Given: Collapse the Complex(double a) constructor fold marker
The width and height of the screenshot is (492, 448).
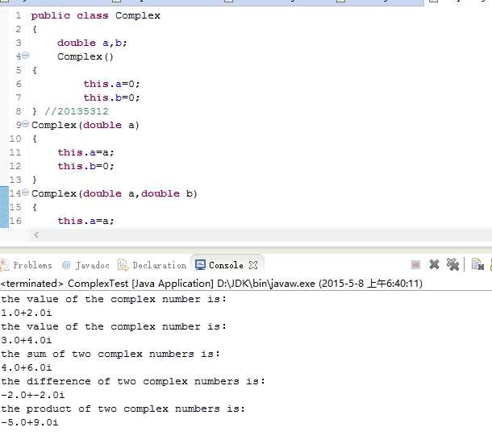Looking at the screenshot, I should [26, 124].
